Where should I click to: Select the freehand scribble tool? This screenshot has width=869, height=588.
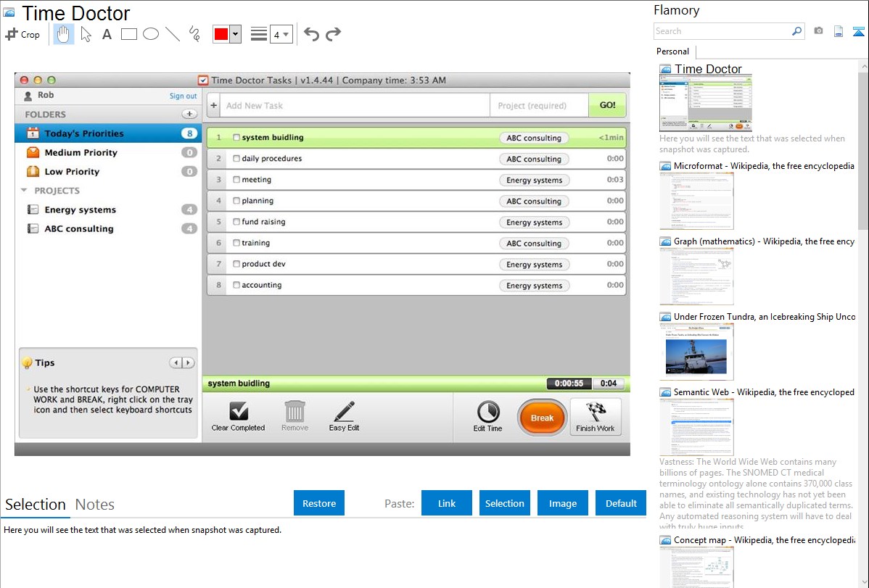coord(194,34)
